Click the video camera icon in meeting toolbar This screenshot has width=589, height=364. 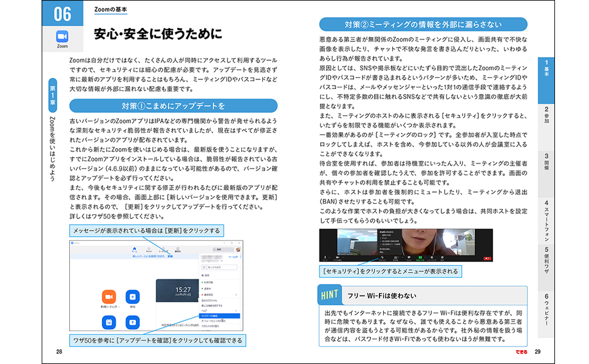(338, 257)
